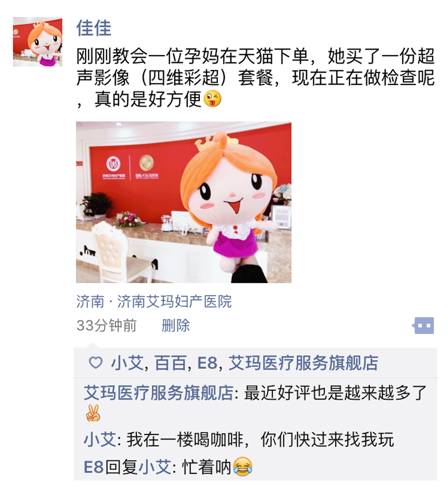
Task: Tap the victory hand emoji in comment
Action: point(93,413)
